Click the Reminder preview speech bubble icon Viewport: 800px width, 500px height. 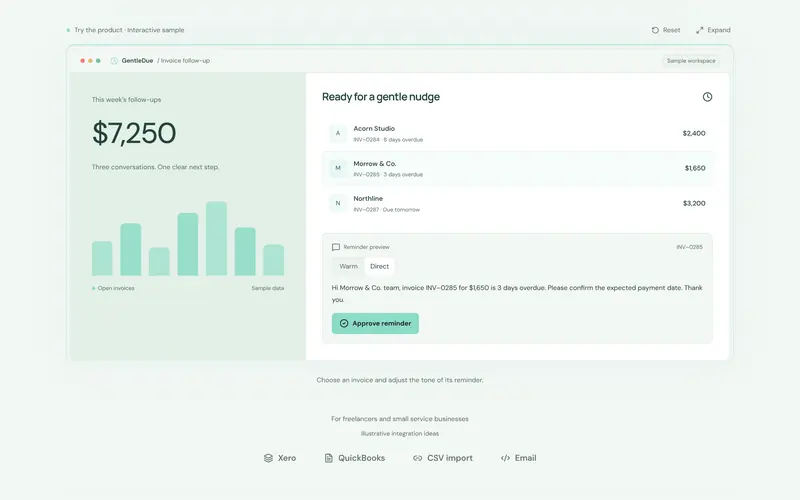tap(336, 247)
